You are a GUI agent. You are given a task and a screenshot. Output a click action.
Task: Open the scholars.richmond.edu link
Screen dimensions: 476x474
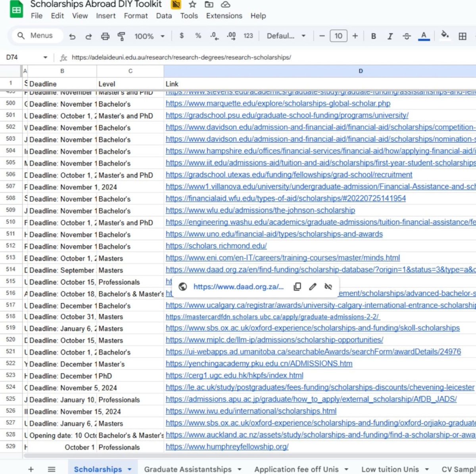pyautogui.click(x=216, y=246)
